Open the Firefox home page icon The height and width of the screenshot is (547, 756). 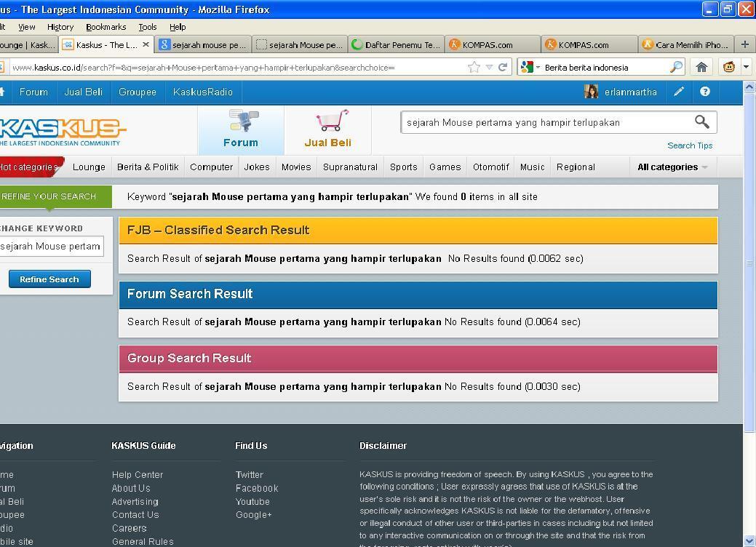(x=701, y=68)
